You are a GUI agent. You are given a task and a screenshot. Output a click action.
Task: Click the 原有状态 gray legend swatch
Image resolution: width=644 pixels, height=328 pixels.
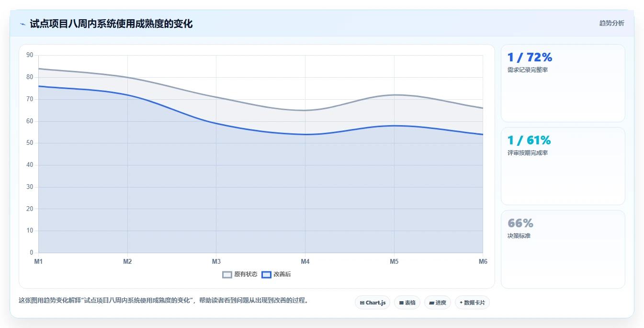227,274
